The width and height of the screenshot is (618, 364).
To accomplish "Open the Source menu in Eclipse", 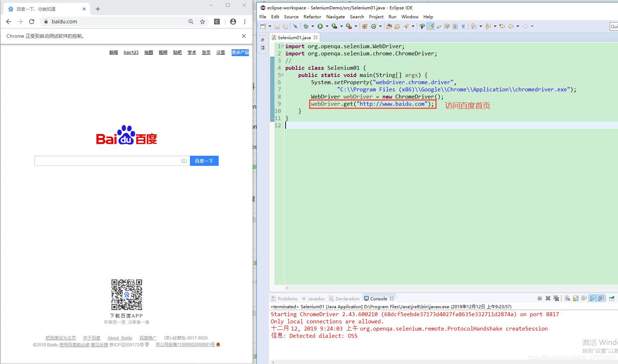I will click(x=291, y=17).
